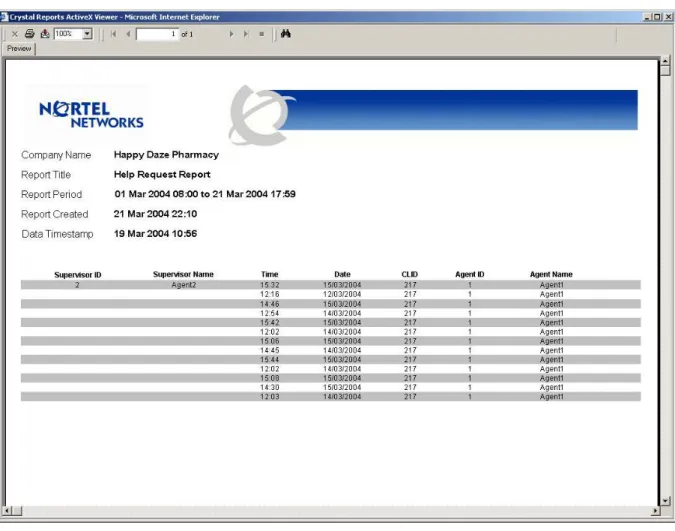Export the report using export icon
The height and width of the screenshot is (531, 675).
click(45, 34)
